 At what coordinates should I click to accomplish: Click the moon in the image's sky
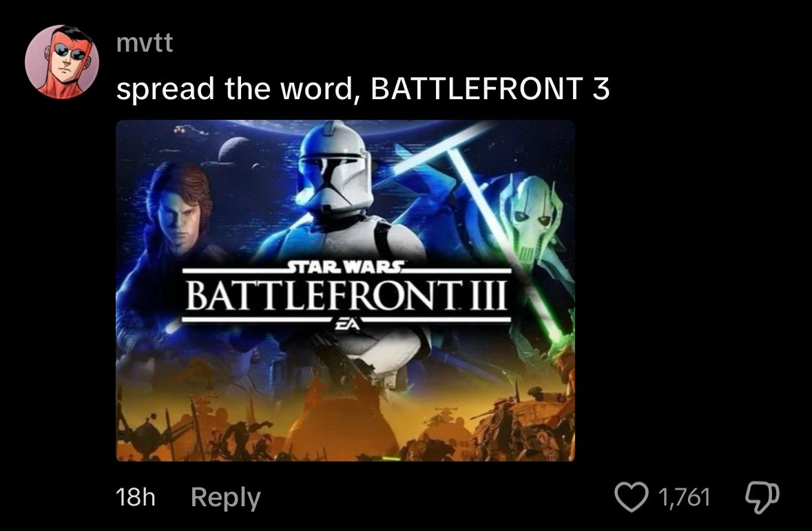pyautogui.click(x=234, y=150)
